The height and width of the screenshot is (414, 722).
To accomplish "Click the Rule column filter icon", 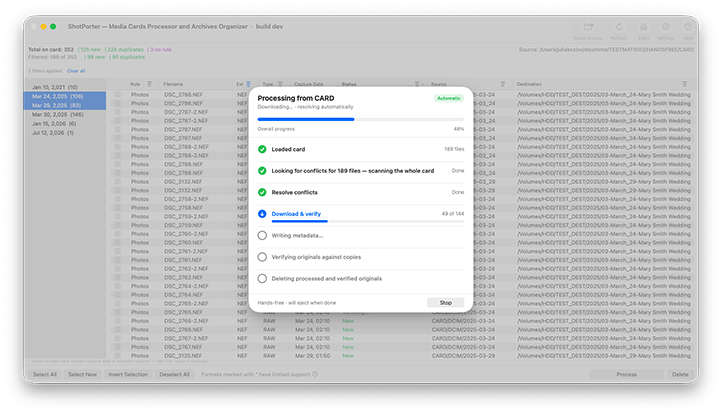I will pos(149,84).
